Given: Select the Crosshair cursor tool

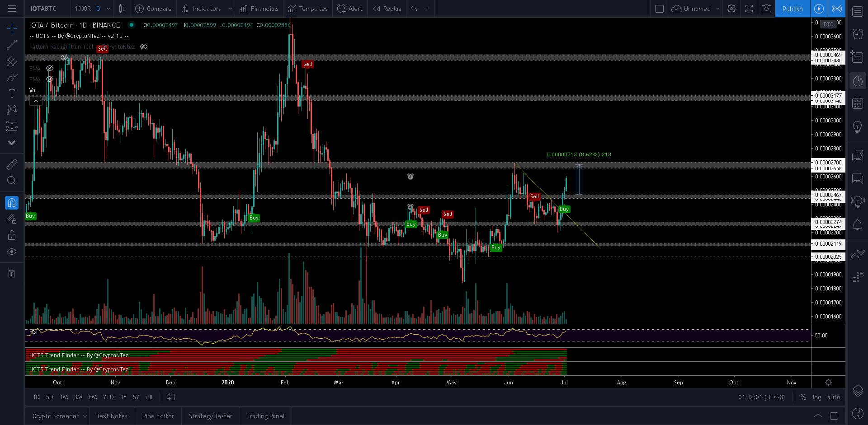Looking at the screenshot, I should tap(12, 28).
